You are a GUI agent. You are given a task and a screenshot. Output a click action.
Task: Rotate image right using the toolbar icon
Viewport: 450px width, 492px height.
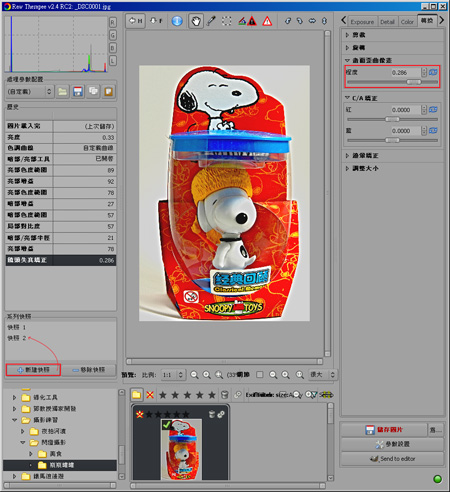(x=300, y=21)
